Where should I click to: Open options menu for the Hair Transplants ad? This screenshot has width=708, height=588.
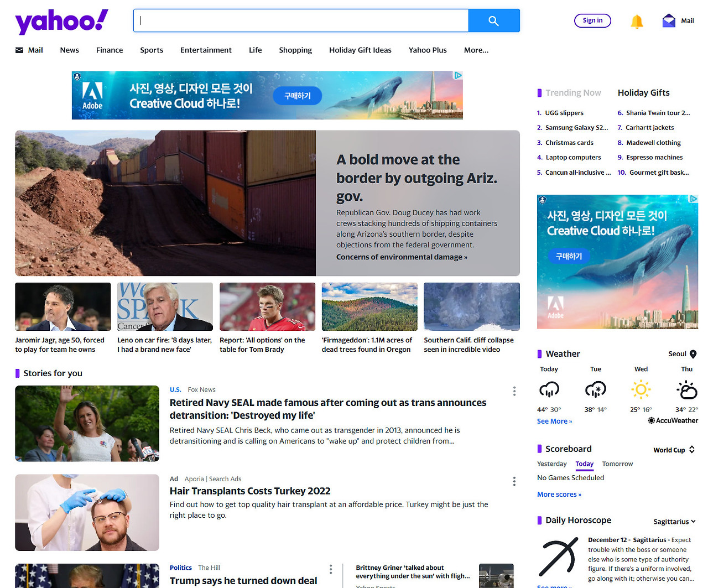[x=514, y=481]
